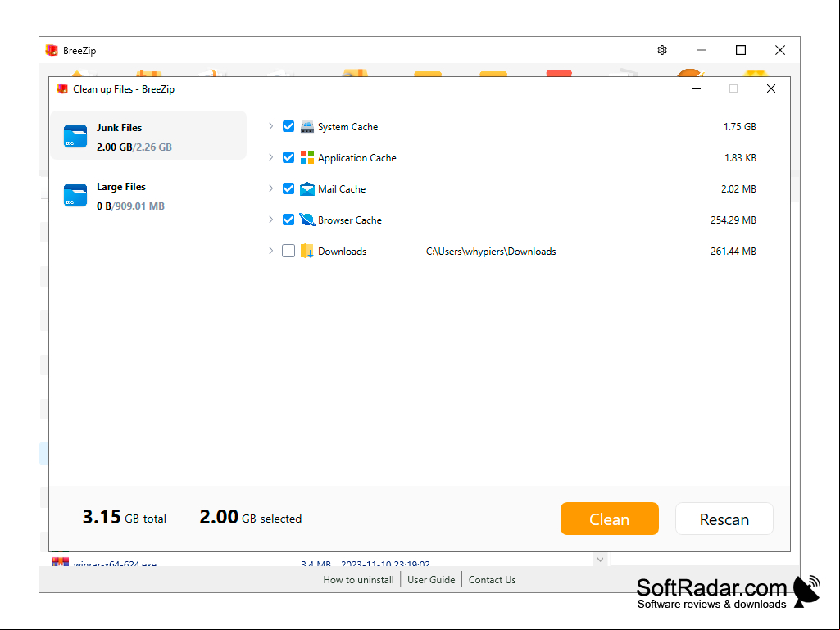Click the Rescan button
The image size is (840, 630).
click(x=724, y=519)
